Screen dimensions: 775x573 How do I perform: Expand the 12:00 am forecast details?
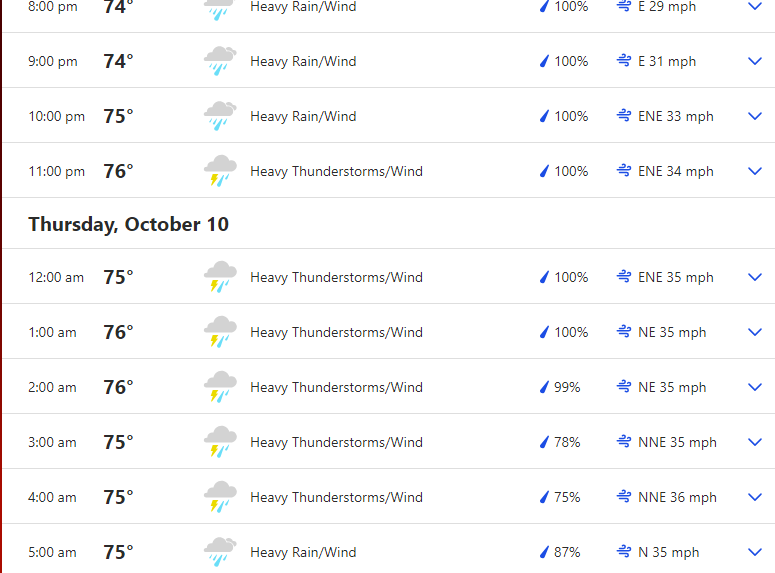[x=755, y=277]
